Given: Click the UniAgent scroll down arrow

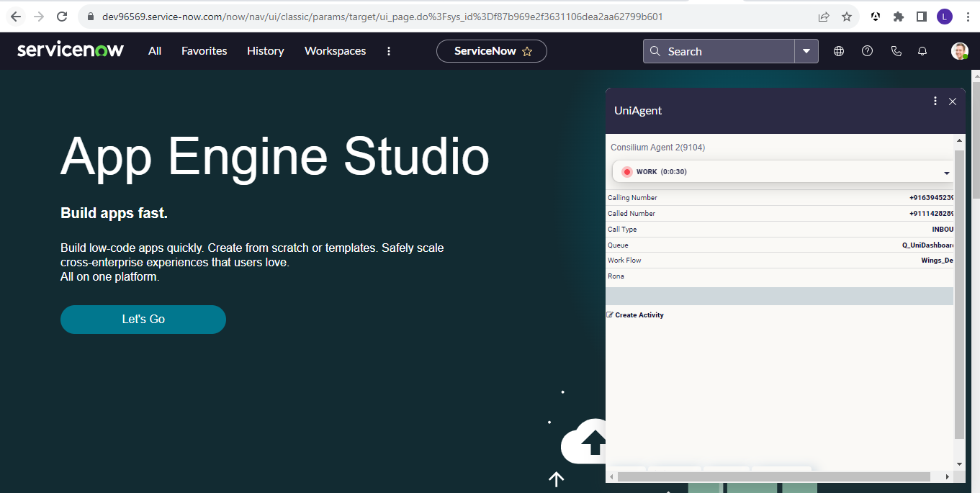Looking at the screenshot, I should pyautogui.click(x=959, y=464).
